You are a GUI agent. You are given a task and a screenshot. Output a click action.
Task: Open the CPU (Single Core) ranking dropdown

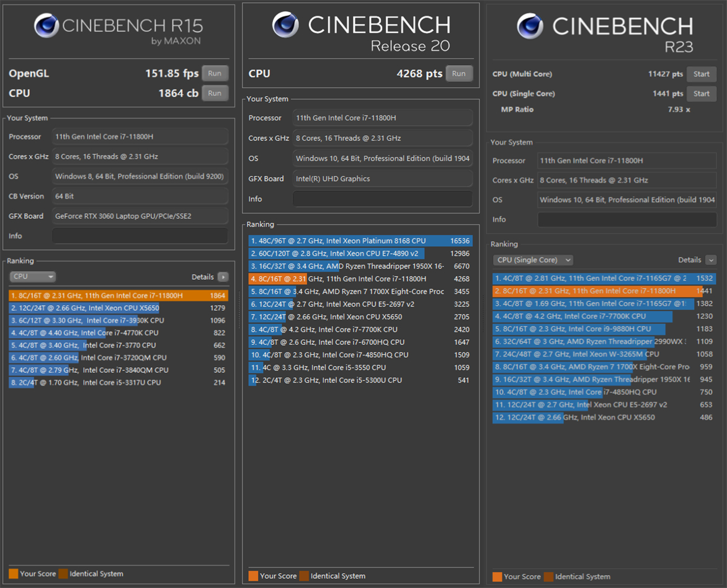pyautogui.click(x=533, y=260)
